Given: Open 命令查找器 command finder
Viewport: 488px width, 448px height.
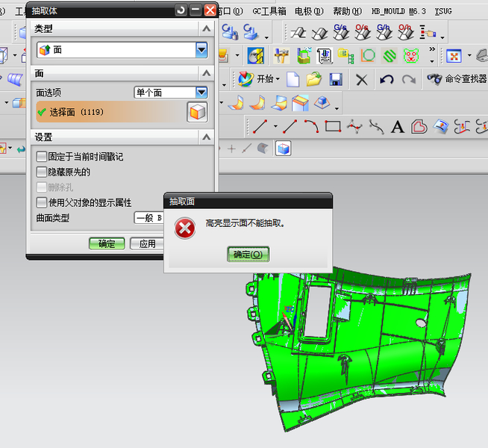Looking at the screenshot, I should click(457, 78).
